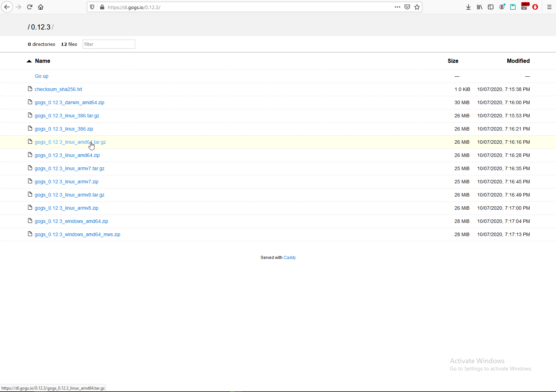Image resolution: width=556 pixels, height=392 pixels.
Task: Follow the Go up link
Action: [x=41, y=76]
